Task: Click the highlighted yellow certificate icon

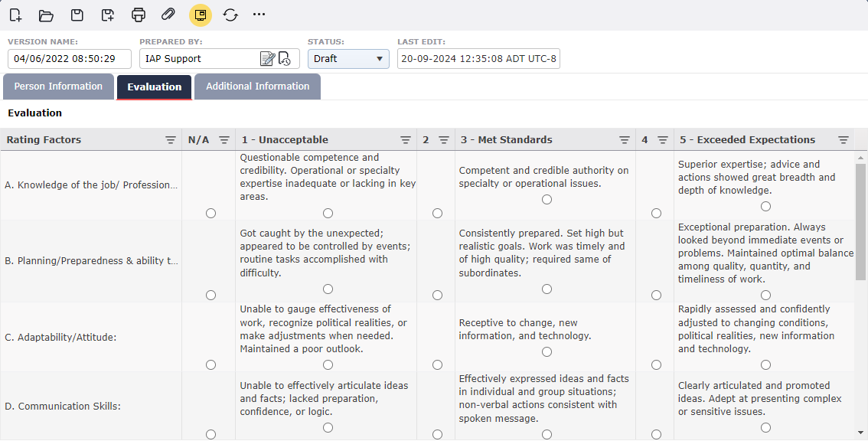Action: (x=200, y=15)
